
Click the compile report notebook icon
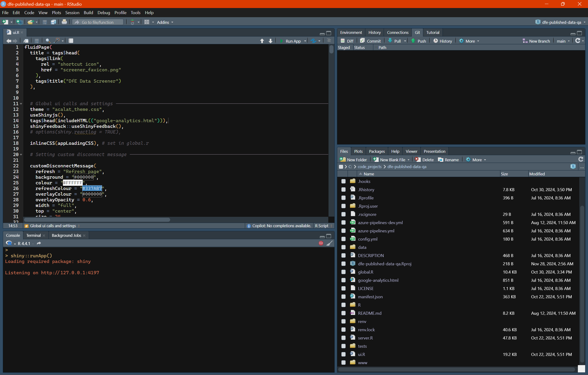(x=71, y=41)
